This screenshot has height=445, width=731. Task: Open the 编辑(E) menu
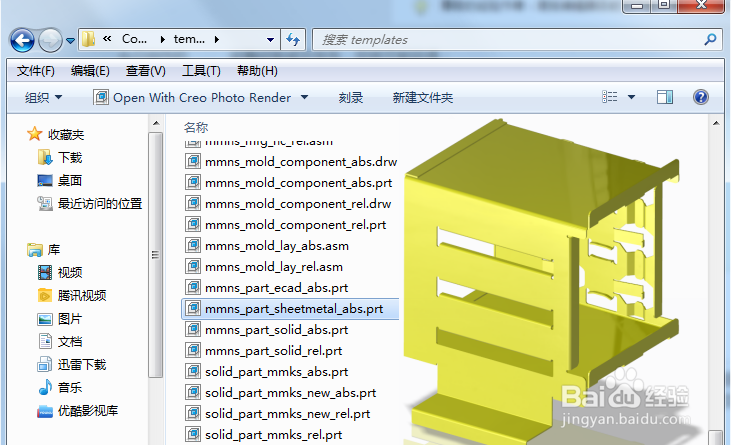coord(90,71)
